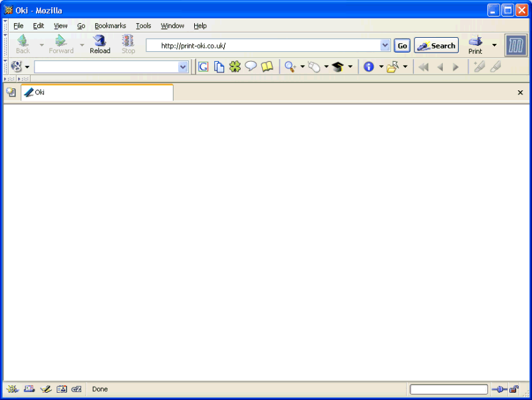Open the View menu

pos(61,26)
